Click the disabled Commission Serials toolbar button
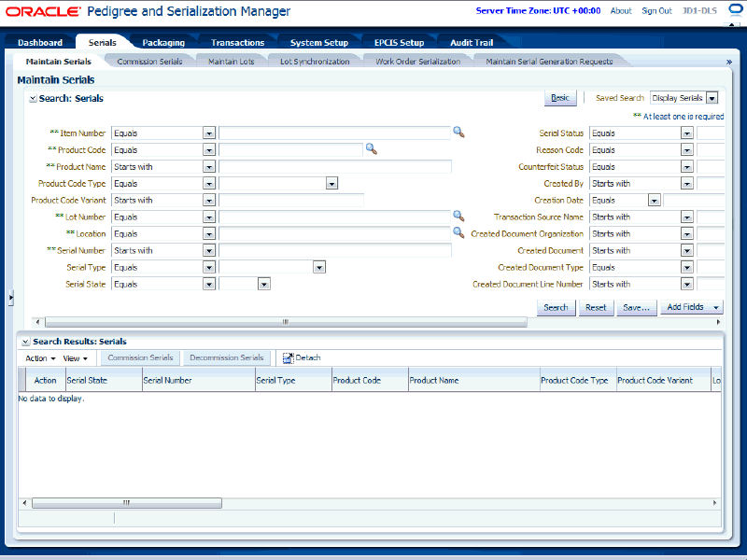747x560 pixels. pyautogui.click(x=141, y=357)
